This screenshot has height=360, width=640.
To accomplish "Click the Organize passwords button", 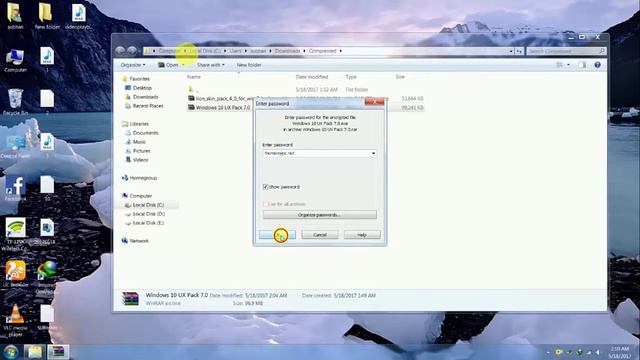I will tap(320, 215).
